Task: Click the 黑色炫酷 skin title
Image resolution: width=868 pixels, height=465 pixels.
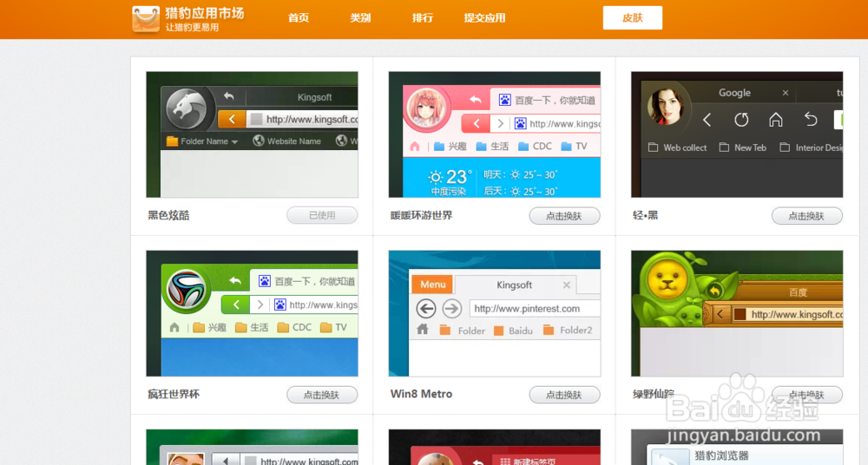Action: pos(168,215)
